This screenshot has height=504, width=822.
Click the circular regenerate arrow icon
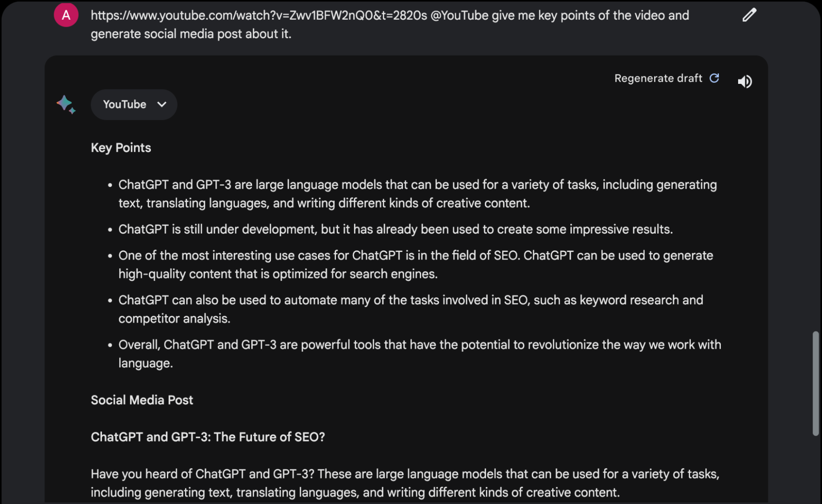[x=715, y=78]
